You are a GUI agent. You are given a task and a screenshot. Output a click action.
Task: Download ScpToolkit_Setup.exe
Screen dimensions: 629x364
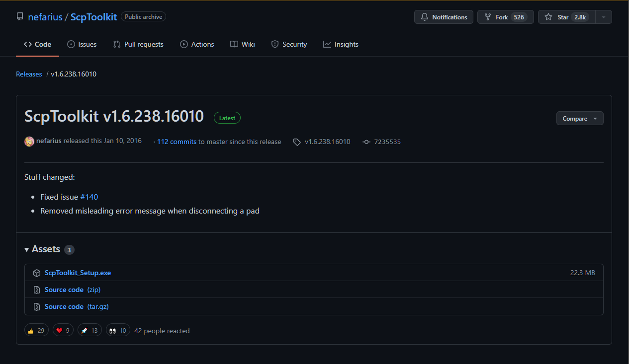pos(78,273)
